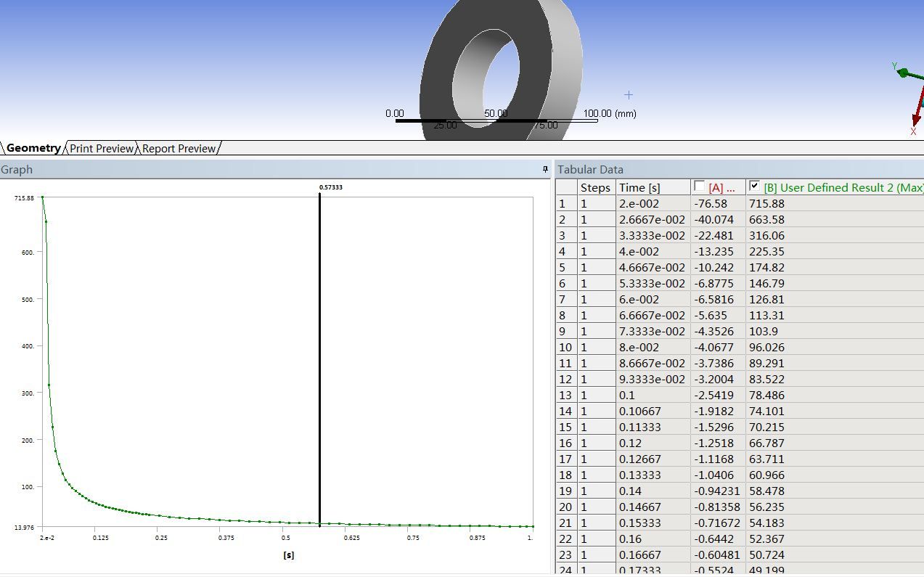924x577 pixels.
Task: Switch to the Geometry tab
Action: coord(33,148)
